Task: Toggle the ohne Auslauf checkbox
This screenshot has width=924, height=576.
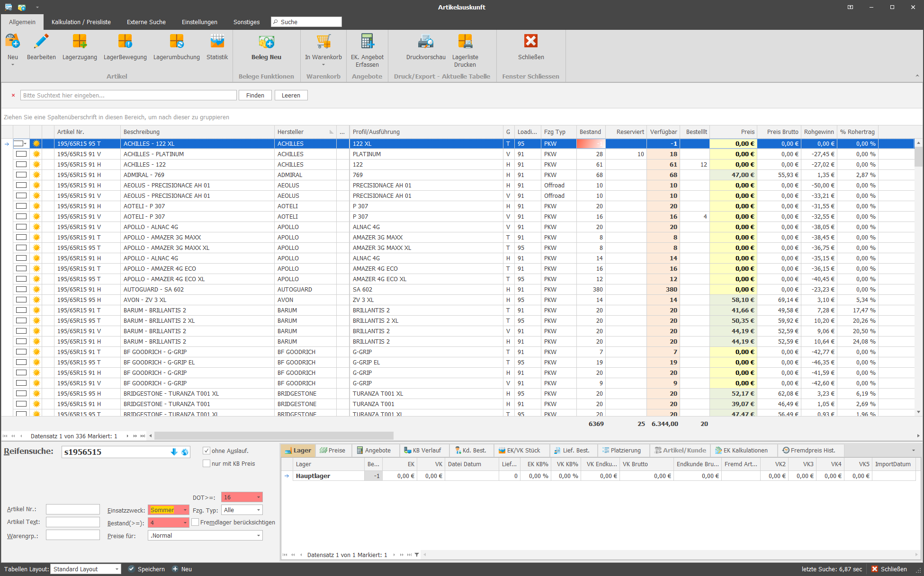Action: [x=206, y=451]
